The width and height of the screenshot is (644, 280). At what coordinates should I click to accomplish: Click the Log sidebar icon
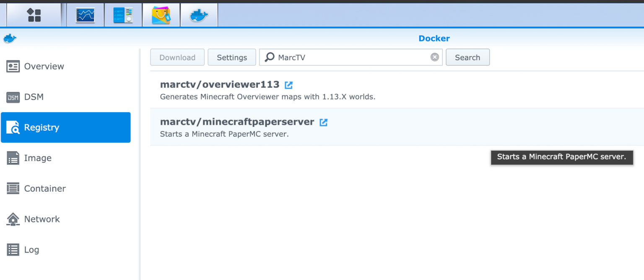[x=13, y=249]
